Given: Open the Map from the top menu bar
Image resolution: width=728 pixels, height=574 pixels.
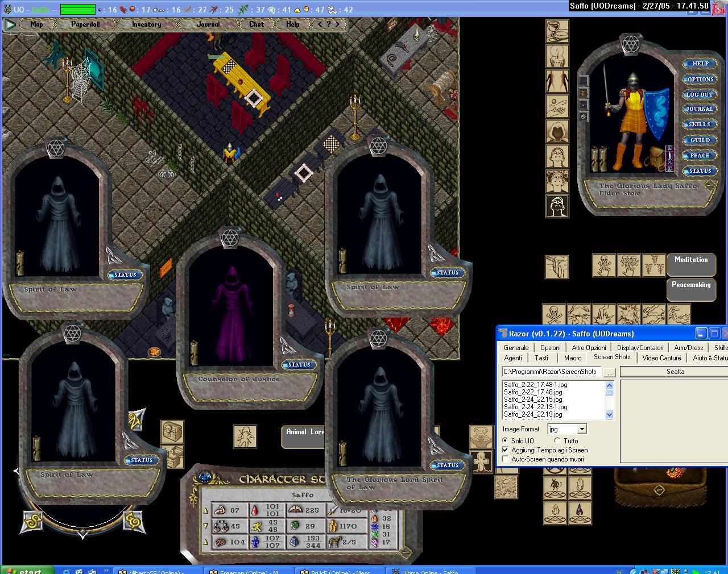Looking at the screenshot, I should tap(37, 24).
